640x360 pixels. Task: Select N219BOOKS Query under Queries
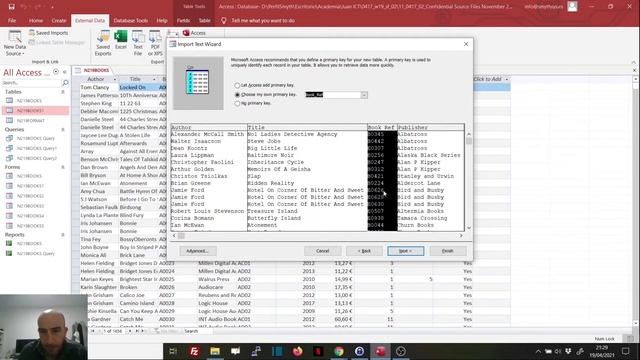[x=35, y=138]
